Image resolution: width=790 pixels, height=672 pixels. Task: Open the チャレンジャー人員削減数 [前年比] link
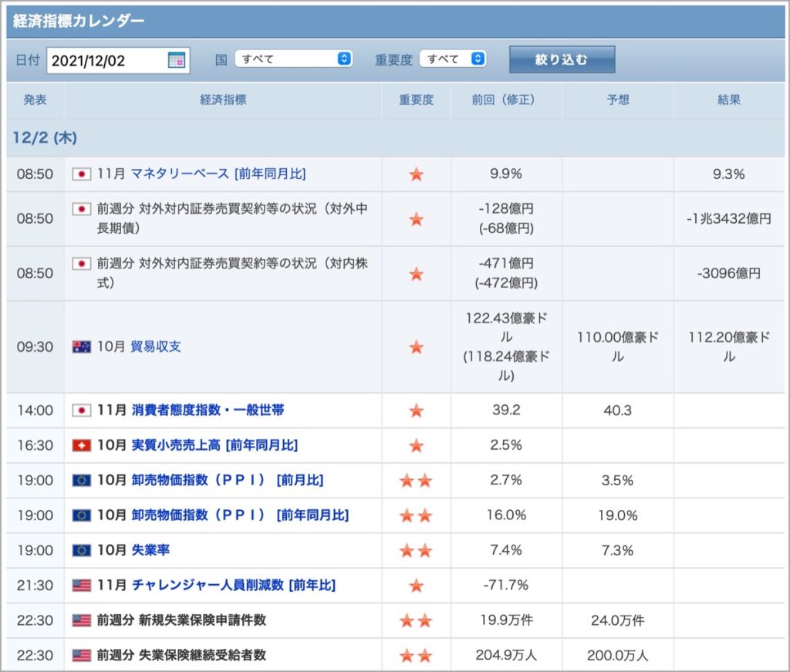(x=234, y=586)
